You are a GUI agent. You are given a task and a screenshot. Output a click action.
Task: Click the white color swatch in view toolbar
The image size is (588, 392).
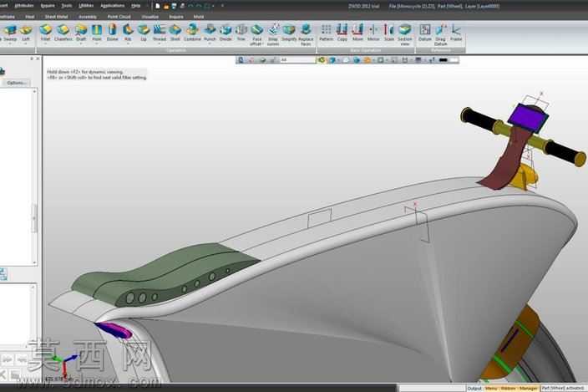point(454,60)
